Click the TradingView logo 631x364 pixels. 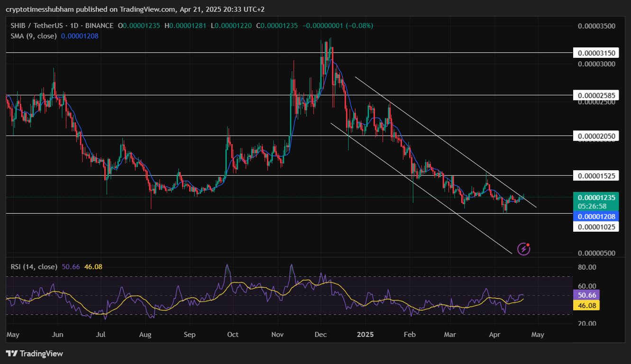[35, 354]
